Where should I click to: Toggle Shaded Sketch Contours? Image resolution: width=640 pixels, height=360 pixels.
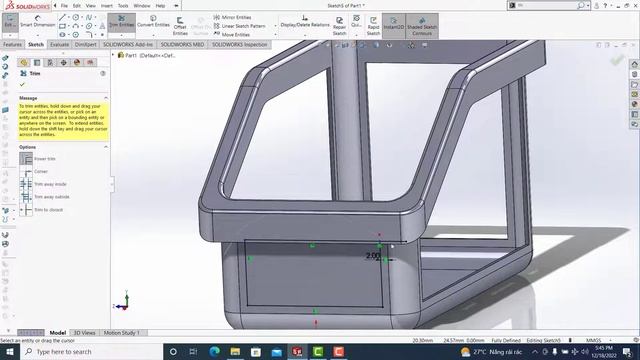pos(422,26)
